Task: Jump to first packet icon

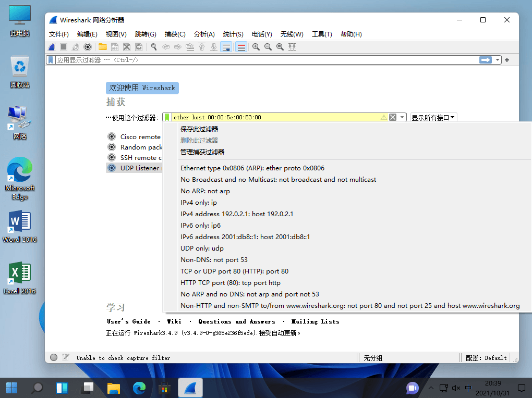Action: pos(202,47)
